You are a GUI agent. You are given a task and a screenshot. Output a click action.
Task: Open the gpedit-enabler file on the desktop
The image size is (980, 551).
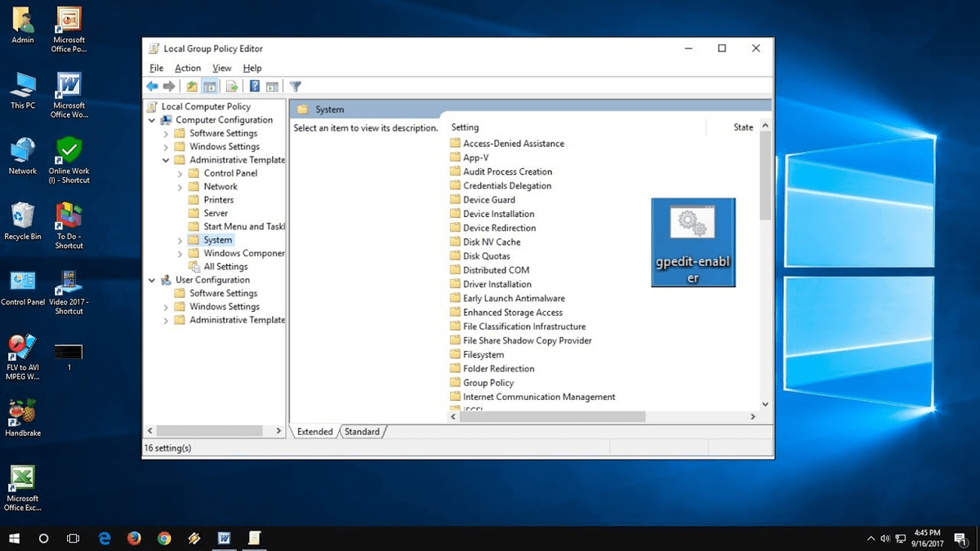tap(693, 237)
